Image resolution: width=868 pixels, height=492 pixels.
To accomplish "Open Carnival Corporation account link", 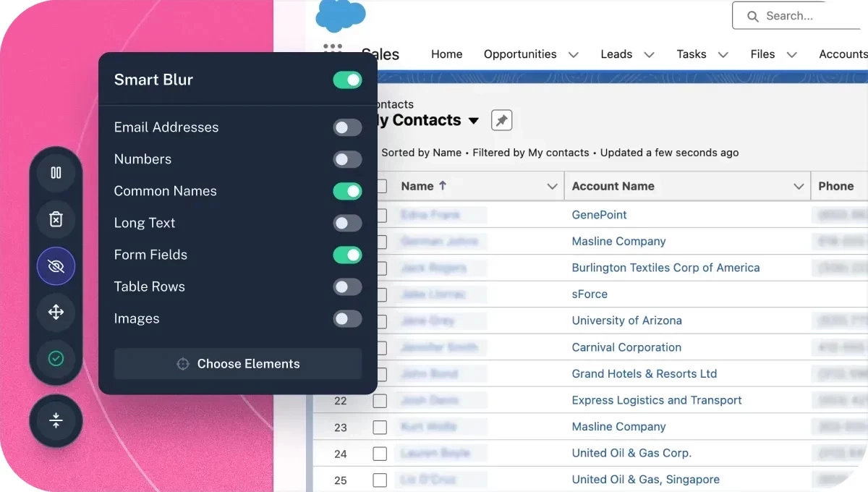I will click(x=626, y=347).
